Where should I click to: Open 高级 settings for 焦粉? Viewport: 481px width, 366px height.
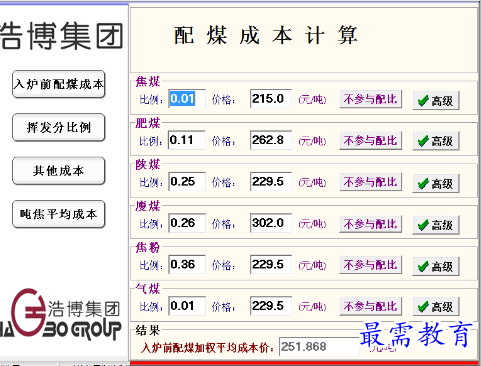436,266
